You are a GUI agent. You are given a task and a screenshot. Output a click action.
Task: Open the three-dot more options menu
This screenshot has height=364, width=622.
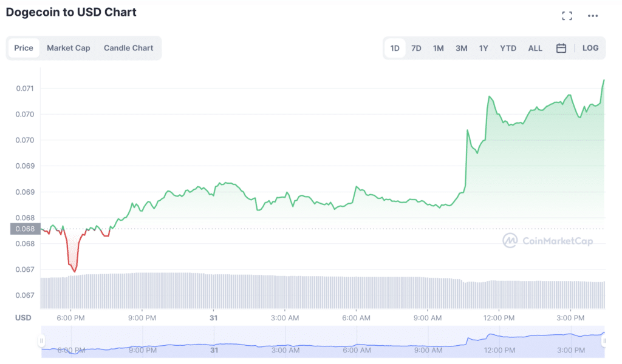(593, 16)
